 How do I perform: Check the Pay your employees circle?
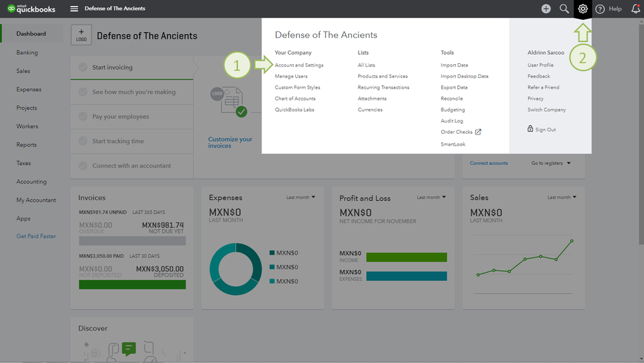[83, 117]
